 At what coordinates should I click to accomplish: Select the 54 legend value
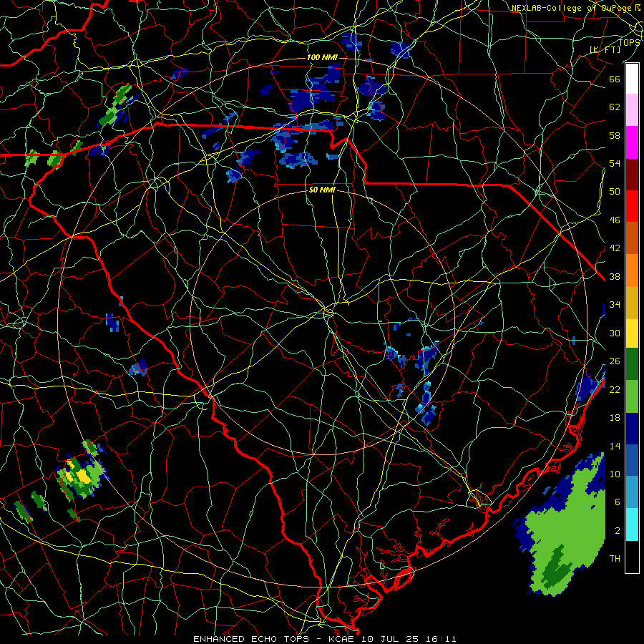coord(615,163)
